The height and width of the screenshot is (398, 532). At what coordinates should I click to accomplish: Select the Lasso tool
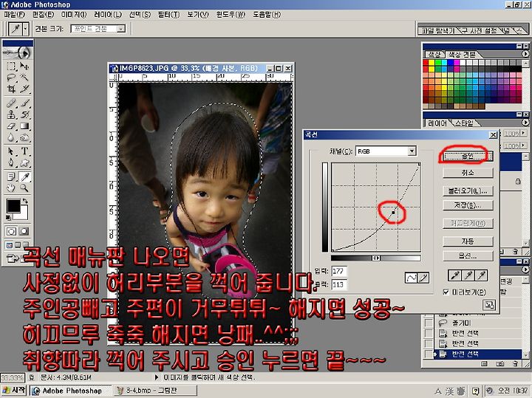[x=11, y=77]
